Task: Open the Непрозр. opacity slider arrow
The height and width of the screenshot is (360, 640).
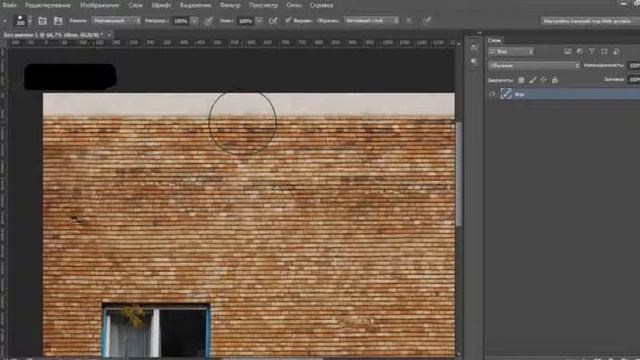Action: (x=194, y=21)
